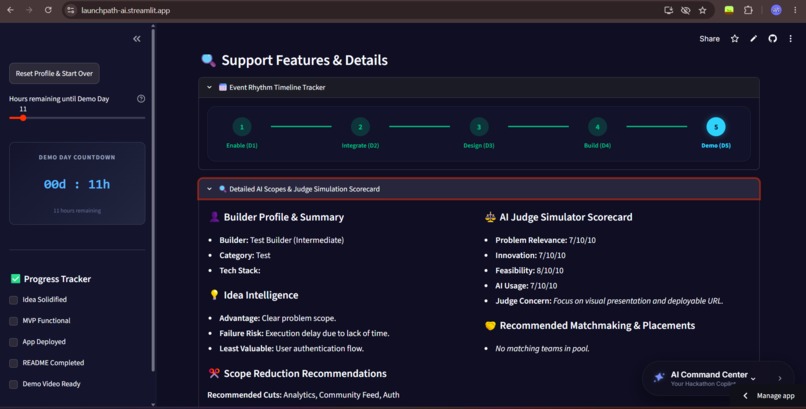Select timeline step 5 Demo (D5)
Viewport: 806px width, 409px height.
point(716,127)
